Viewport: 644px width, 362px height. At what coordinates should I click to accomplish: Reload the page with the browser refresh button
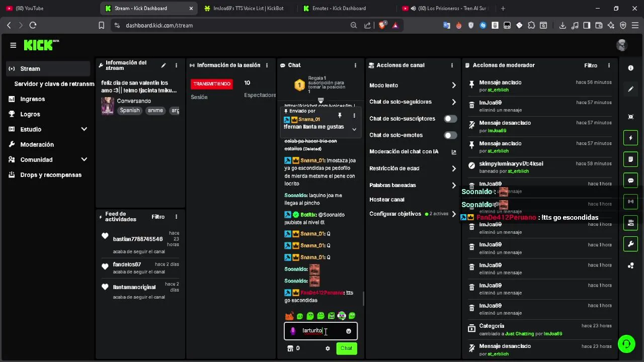(x=33, y=25)
